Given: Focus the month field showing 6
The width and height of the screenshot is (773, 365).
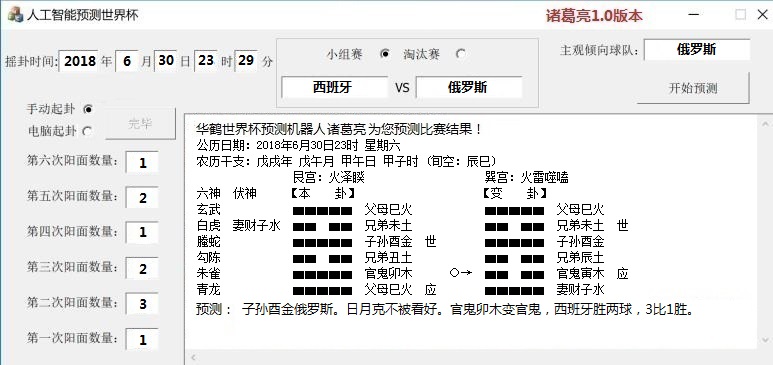Looking at the screenshot, I should 127,61.
